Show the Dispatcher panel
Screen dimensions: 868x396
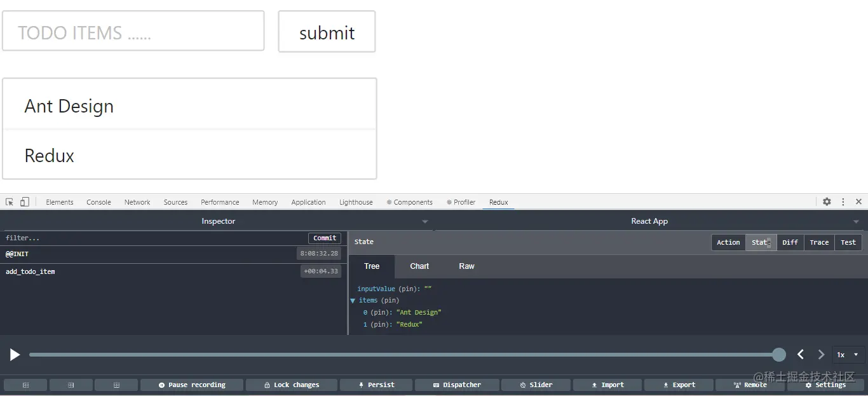pyautogui.click(x=457, y=385)
